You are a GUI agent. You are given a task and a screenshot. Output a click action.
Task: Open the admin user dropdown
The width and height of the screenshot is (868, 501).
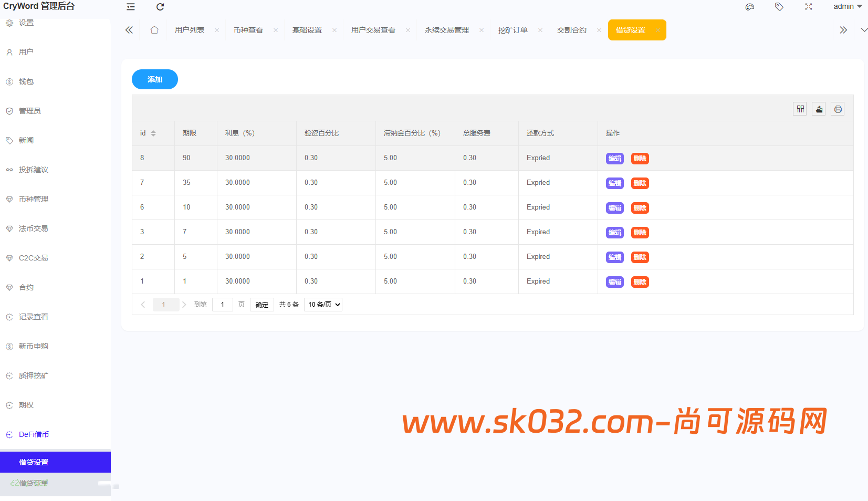click(848, 6)
